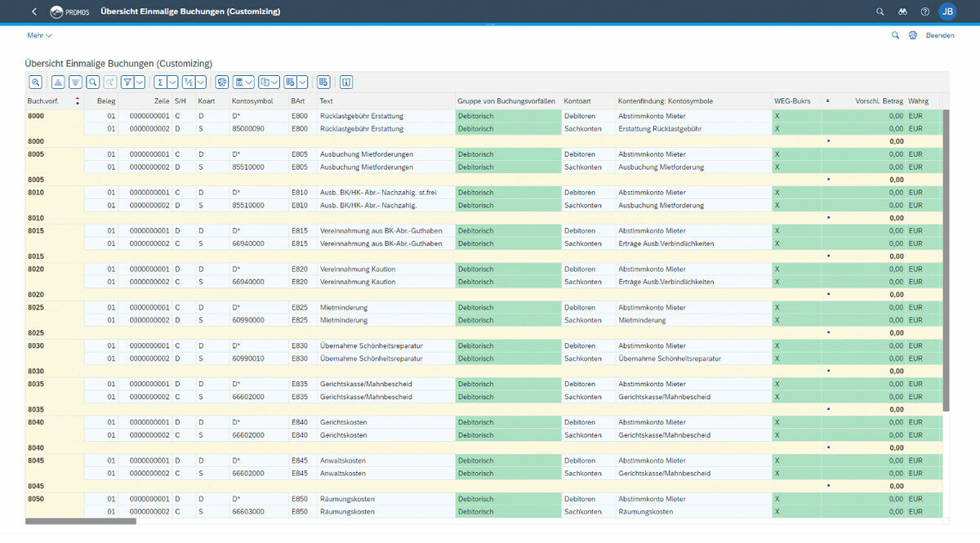
Task: Open the binoculars search icon in the top bar
Action: (902, 11)
